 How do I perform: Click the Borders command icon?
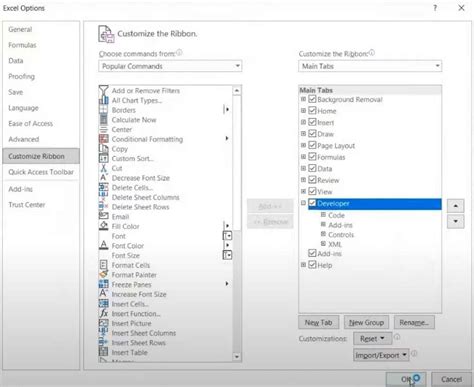point(104,110)
